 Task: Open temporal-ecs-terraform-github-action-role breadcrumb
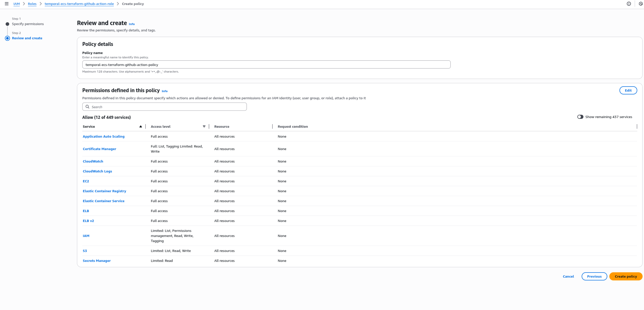pyautogui.click(x=79, y=4)
